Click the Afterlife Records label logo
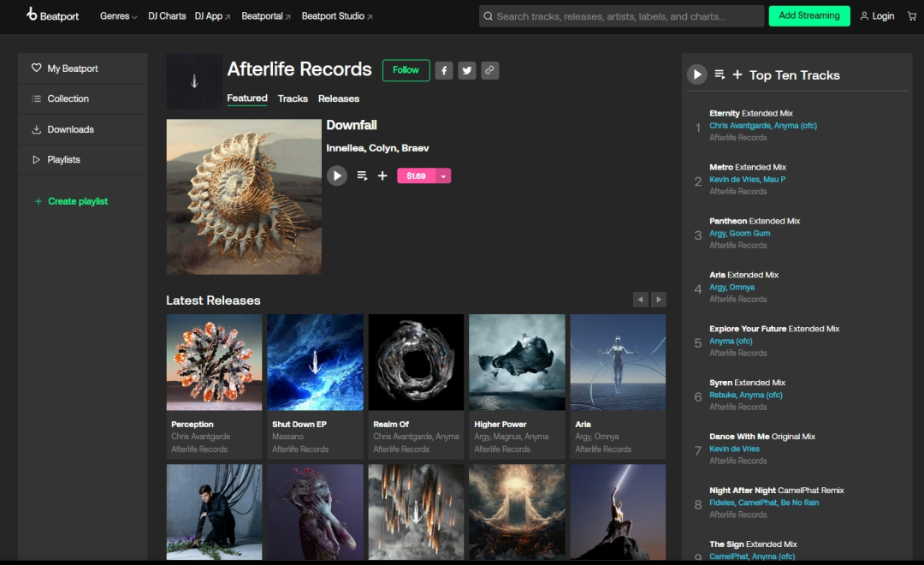 194,80
